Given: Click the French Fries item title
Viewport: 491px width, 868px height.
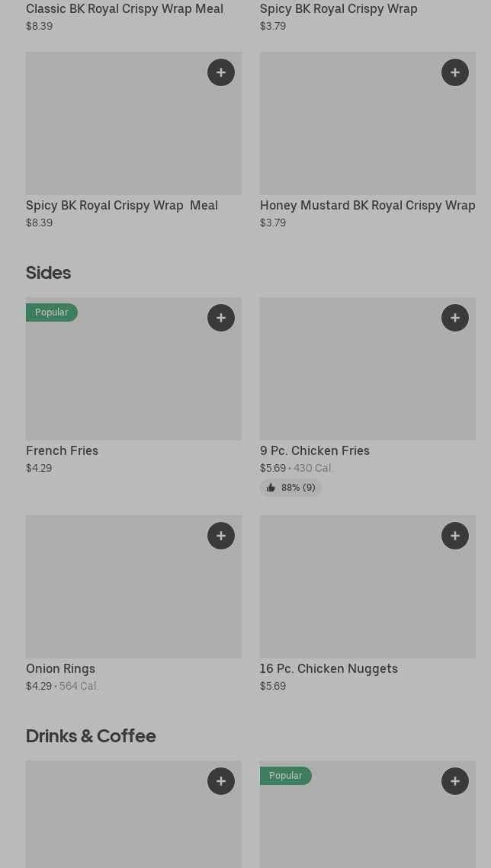Looking at the screenshot, I should tap(63, 450).
